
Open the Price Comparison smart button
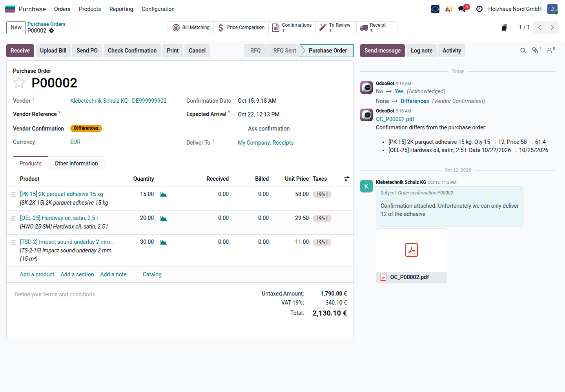pos(241,27)
